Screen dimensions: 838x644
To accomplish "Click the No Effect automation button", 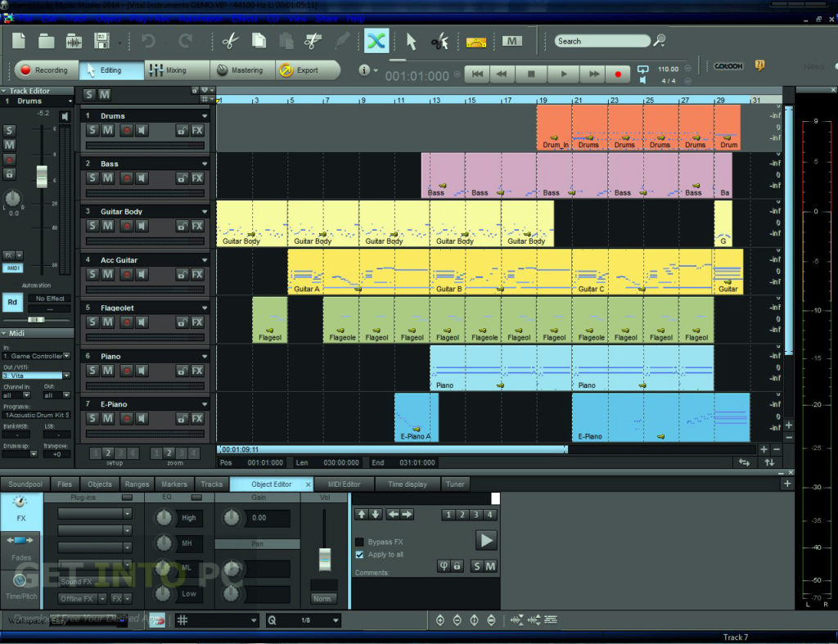I will (50, 299).
